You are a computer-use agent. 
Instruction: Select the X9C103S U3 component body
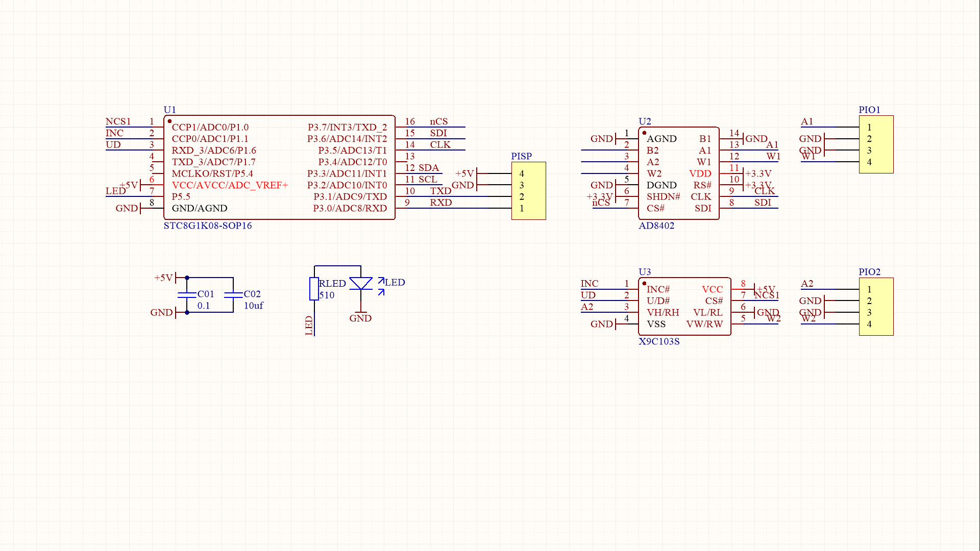684,307
